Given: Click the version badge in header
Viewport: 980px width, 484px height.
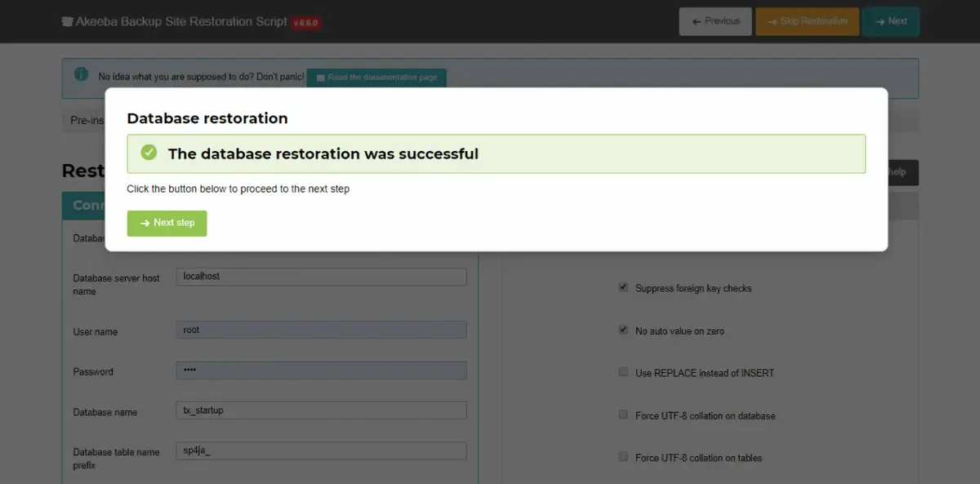Looking at the screenshot, I should (x=305, y=22).
